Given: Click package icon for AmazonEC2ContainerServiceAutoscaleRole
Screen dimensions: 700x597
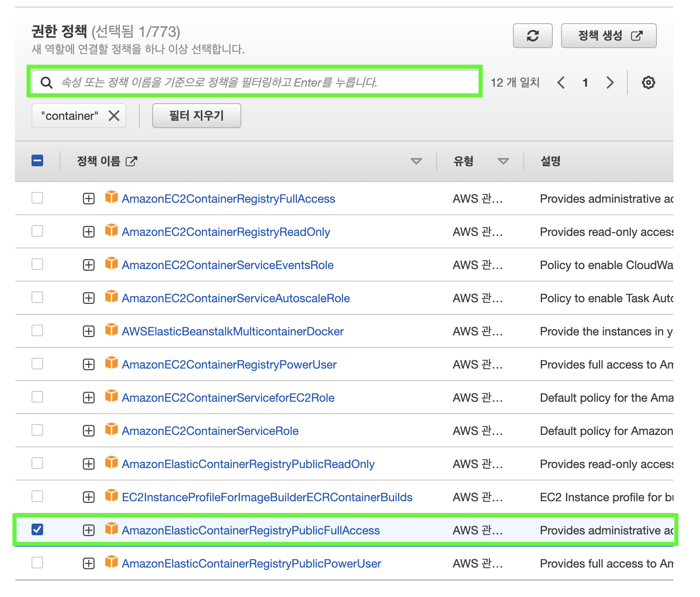Looking at the screenshot, I should 111,296.
